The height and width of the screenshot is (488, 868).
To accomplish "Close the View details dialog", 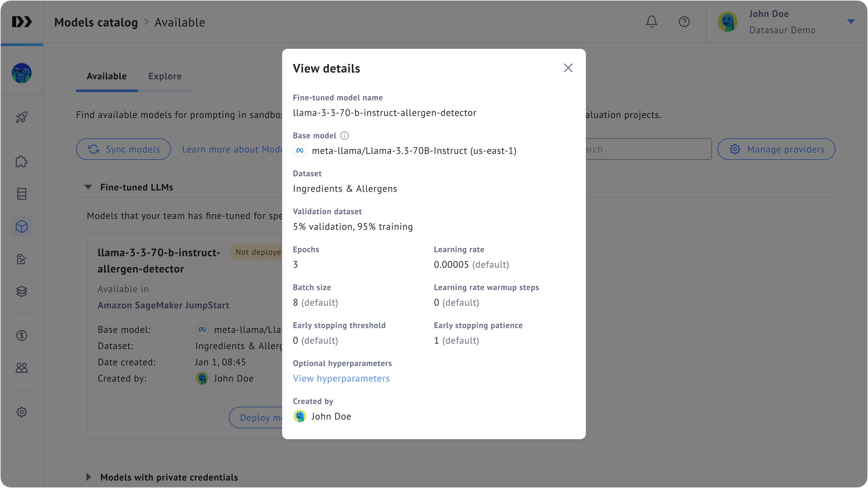I will [568, 68].
